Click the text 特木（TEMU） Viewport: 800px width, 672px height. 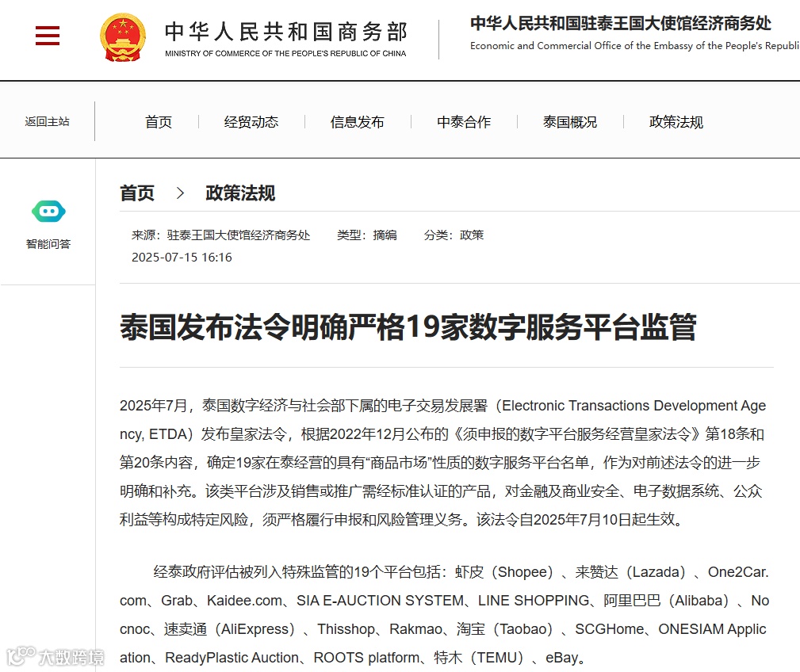pyautogui.click(x=479, y=658)
